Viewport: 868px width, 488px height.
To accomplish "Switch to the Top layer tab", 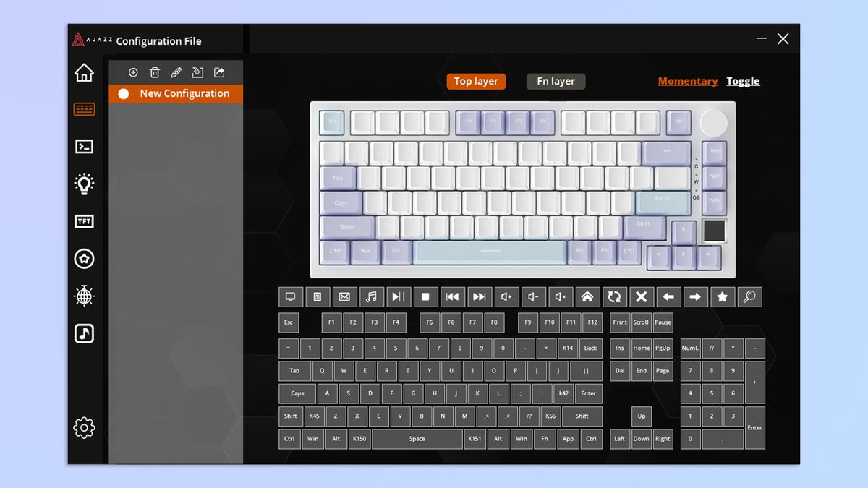I will (x=476, y=81).
